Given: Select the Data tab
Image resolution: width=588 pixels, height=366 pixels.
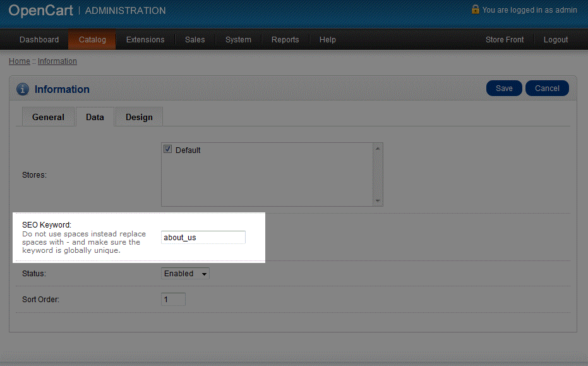Looking at the screenshot, I should (95, 117).
